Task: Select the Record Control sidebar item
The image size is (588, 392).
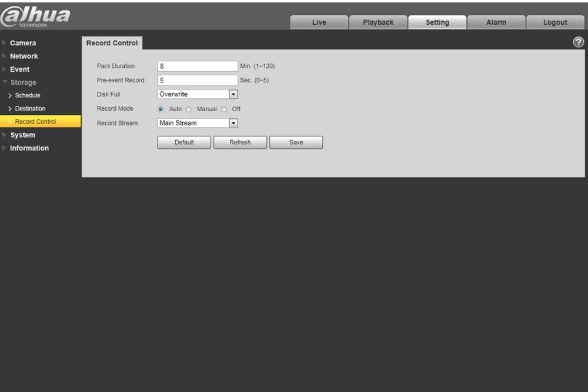Action: click(40, 121)
